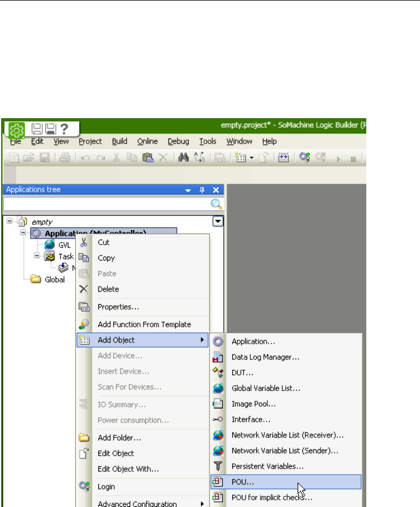Choose Copy from the context menu

coord(143,258)
